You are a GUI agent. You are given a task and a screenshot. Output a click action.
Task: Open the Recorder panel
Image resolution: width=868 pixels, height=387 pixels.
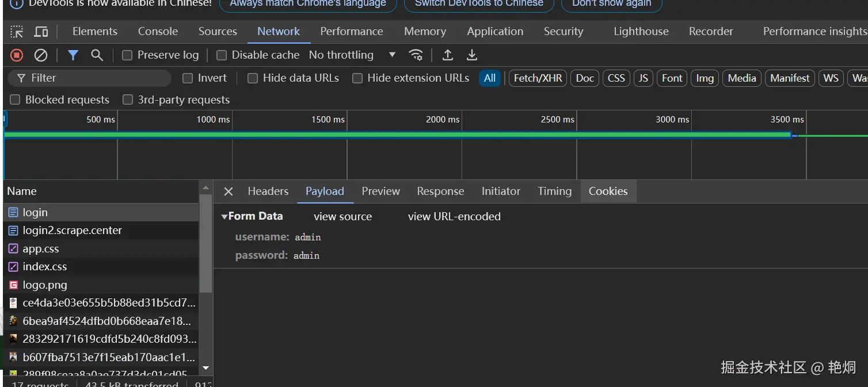coord(711,32)
